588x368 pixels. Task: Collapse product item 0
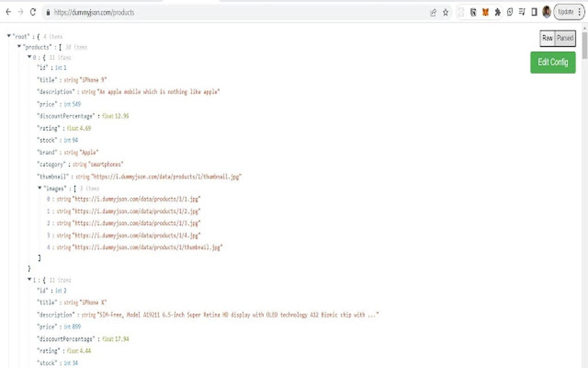coord(29,57)
